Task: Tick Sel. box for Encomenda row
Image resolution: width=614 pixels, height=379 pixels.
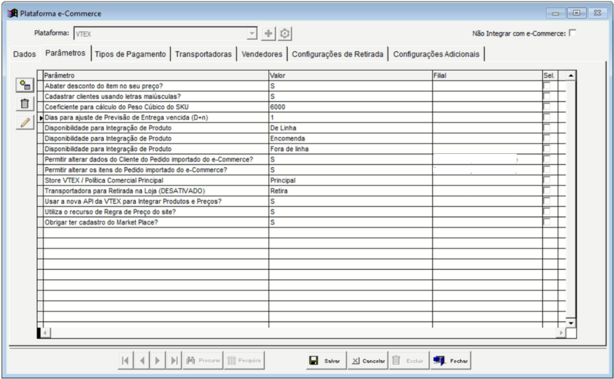Action: tap(547, 138)
